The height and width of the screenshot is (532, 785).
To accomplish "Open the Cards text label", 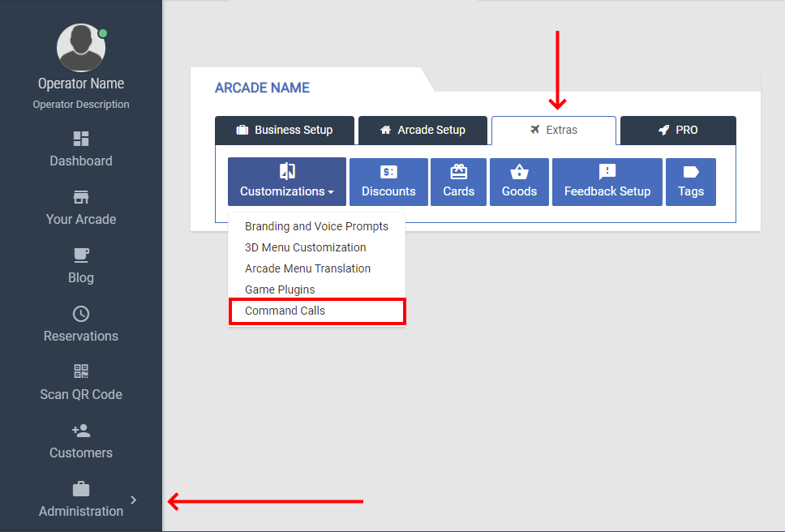I will 458,191.
